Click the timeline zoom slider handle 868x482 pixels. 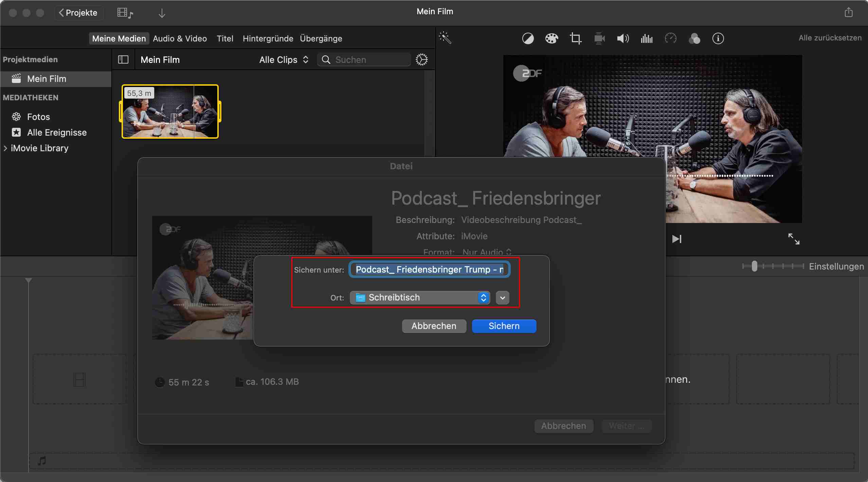pos(754,266)
